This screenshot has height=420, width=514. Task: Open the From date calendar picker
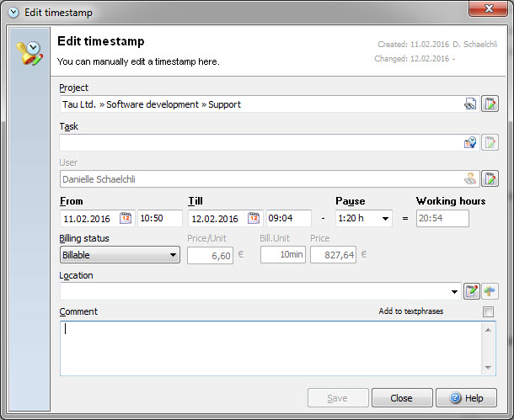pyautogui.click(x=126, y=218)
